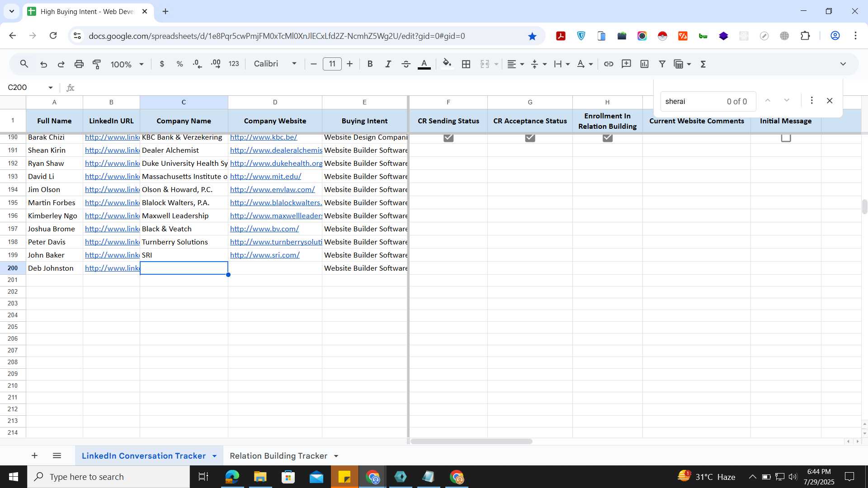Open the sri.com website link
The image size is (868, 488).
point(265,255)
